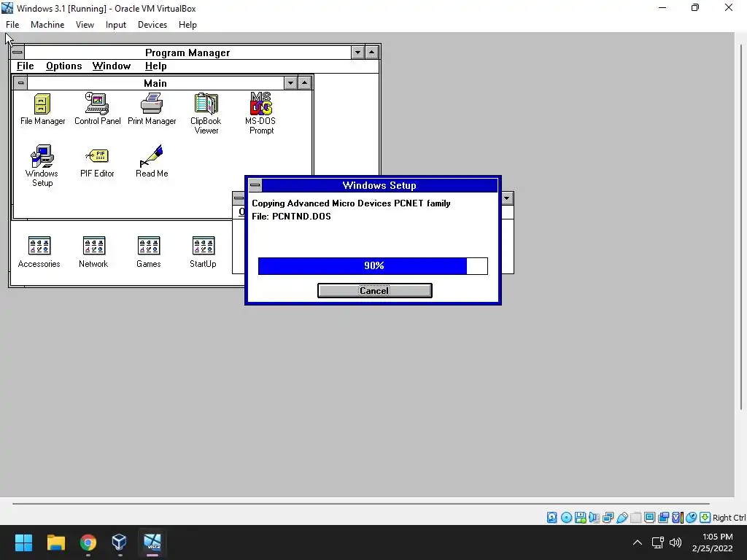Screen dimensions: 747x560
Task: Click the VirtualBox window vertical scrollbar
Action: (741, 226)
